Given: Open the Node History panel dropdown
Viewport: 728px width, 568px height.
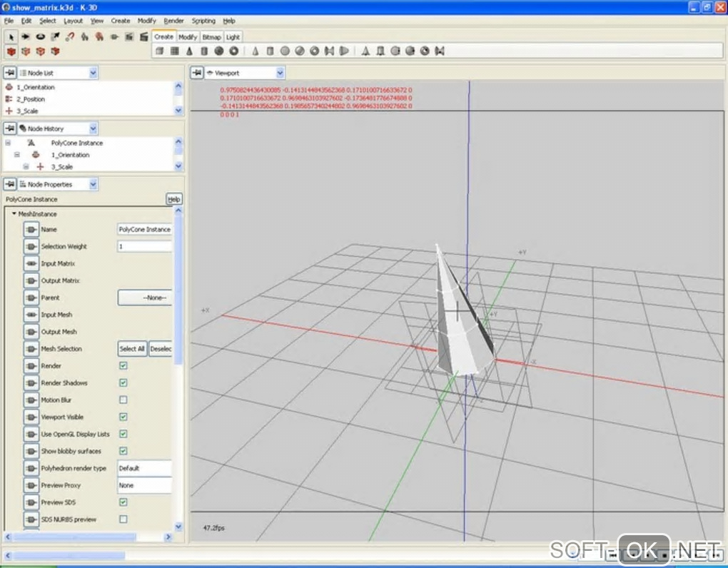Looking at the screenshot, I should [93, 128].
